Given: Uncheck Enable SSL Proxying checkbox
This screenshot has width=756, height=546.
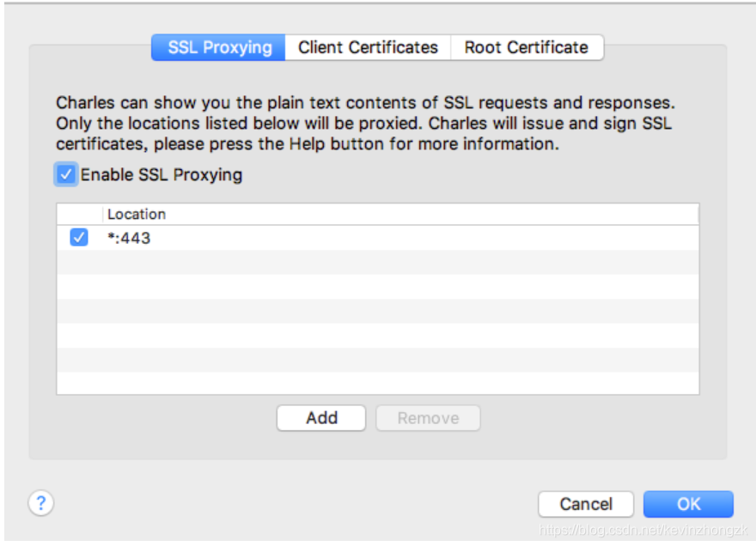Looking at the screenshot, I should click(x=66, y=174).
